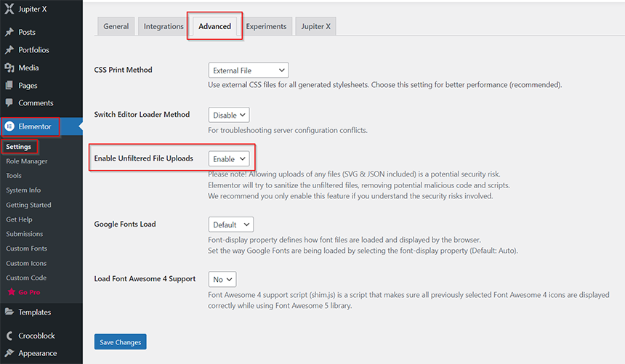Viewport: 625px width, 364px height.
Task: Open the Load Font Awesome 4 Support dropdown
Action: [x=222, y=279]
